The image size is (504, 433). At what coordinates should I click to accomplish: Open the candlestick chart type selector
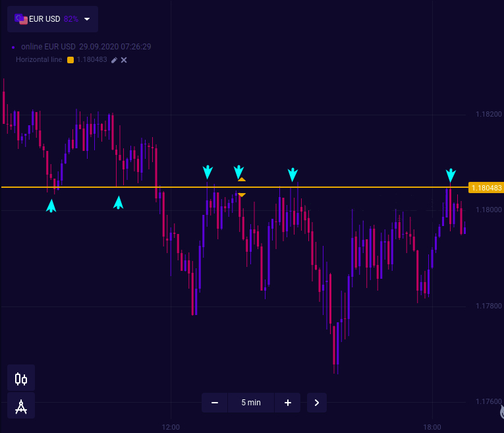[x=21, y=379]
